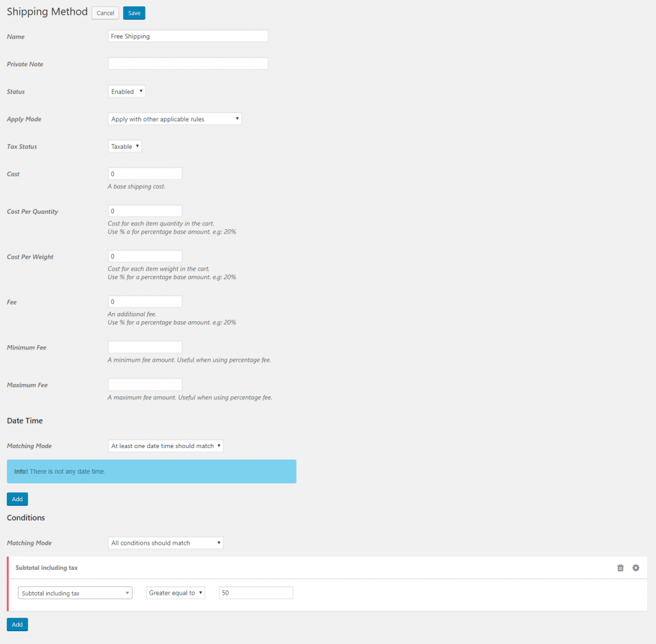Open Date Time Matching Mode dropdown
Screen dimensions: 656x644
166,446
